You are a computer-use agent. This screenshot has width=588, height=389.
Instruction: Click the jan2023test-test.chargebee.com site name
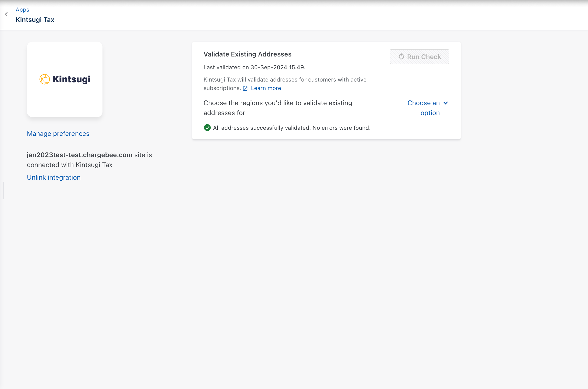point(80,155)
